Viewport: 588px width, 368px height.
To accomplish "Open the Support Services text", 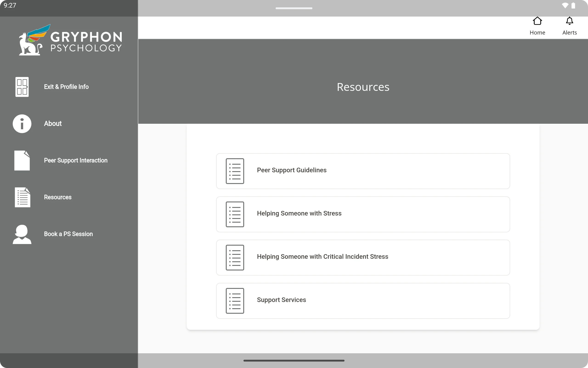I will coord(281,300).
